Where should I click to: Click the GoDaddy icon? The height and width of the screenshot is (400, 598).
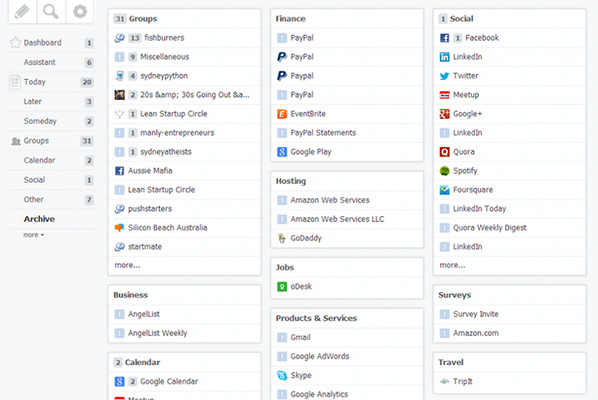pyautogui.click(x=282, y=238)
